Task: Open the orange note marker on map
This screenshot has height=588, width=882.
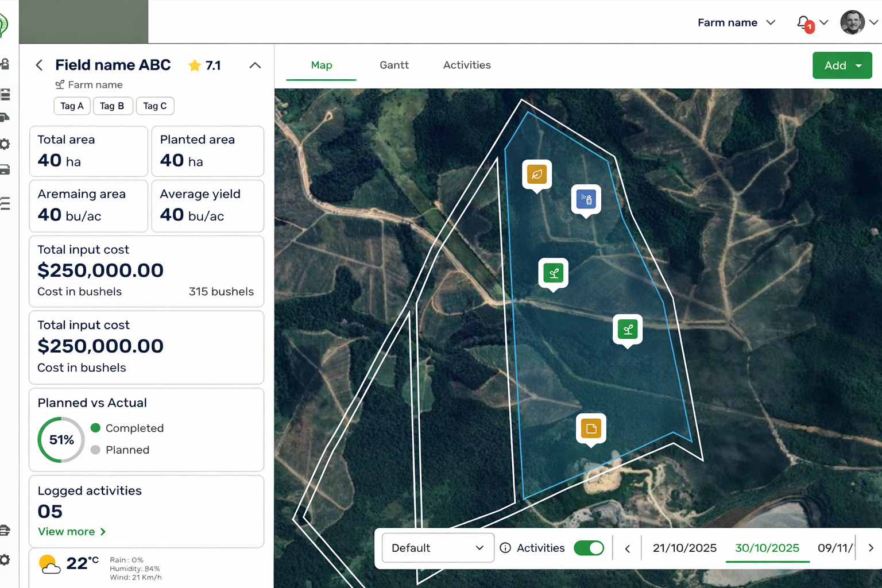Action: pyautogui.click(x=591, y=428)
